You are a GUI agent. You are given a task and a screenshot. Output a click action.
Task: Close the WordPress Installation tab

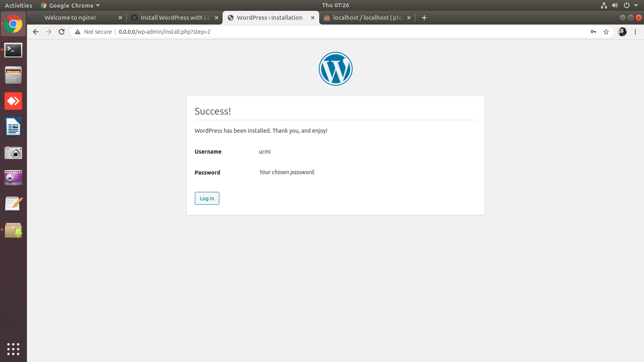tap(313, 18)
